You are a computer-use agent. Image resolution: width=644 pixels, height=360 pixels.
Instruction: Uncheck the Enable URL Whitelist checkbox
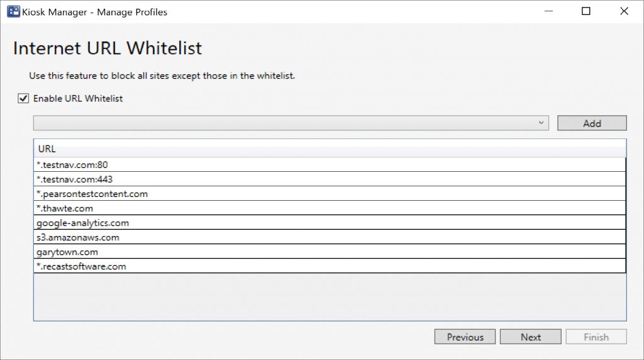[x=24, y=98]
